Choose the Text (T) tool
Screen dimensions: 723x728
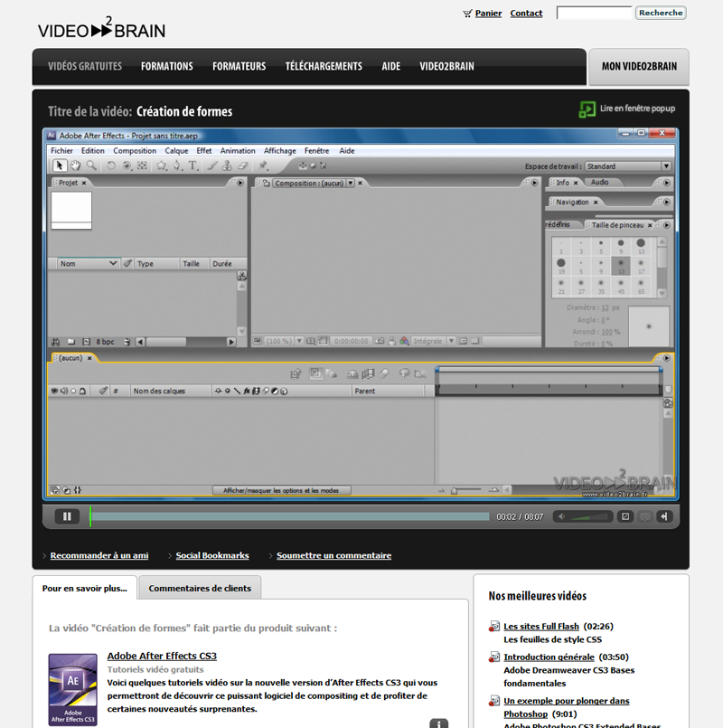coord(193,165)
